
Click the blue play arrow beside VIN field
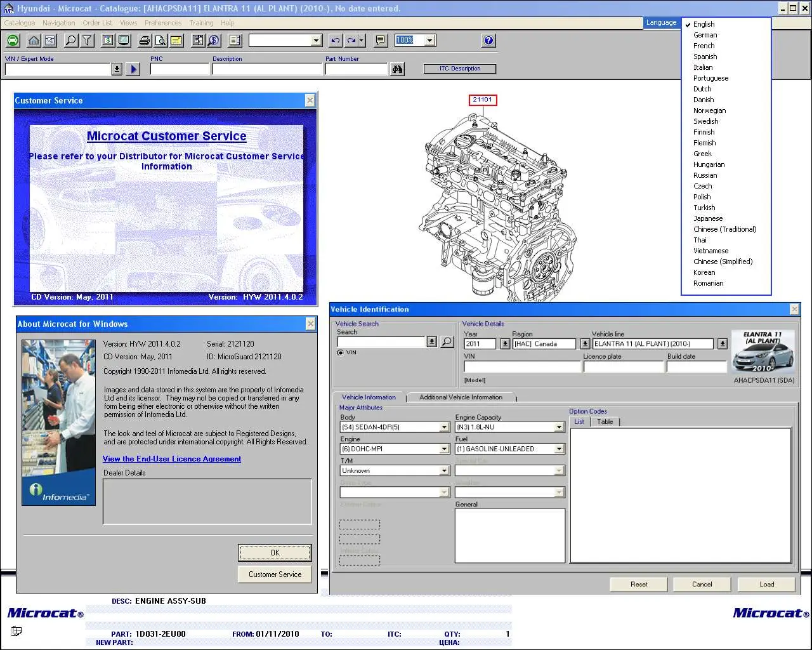(x=133, y=69)
